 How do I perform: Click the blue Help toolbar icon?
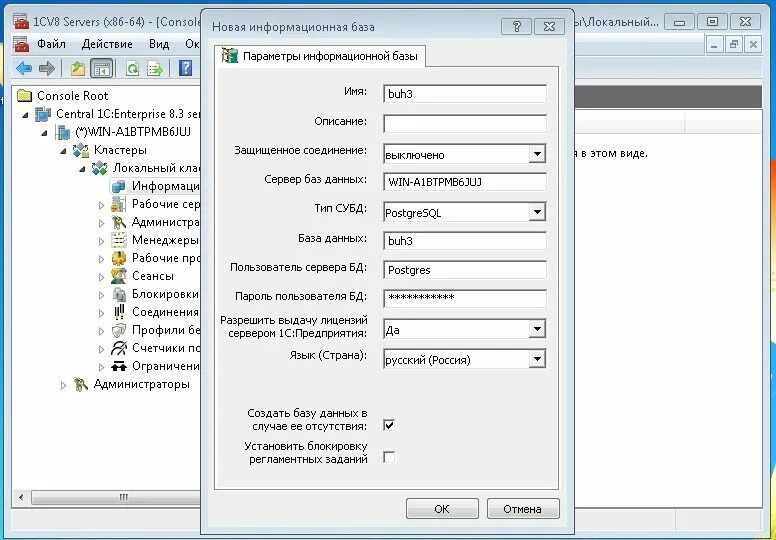[185, 68]
